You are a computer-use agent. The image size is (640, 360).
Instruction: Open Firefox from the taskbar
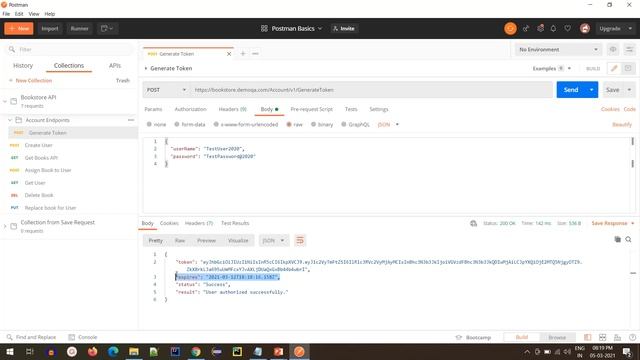93,352
